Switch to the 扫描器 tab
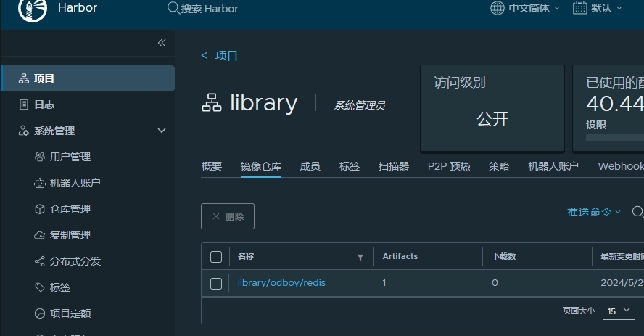 [x=394, y=166]
